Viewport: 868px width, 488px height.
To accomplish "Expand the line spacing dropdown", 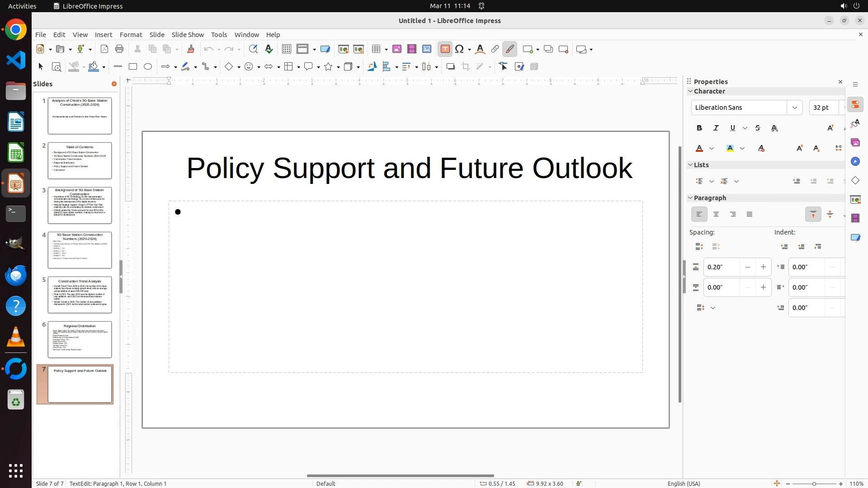I will (713, 308).
